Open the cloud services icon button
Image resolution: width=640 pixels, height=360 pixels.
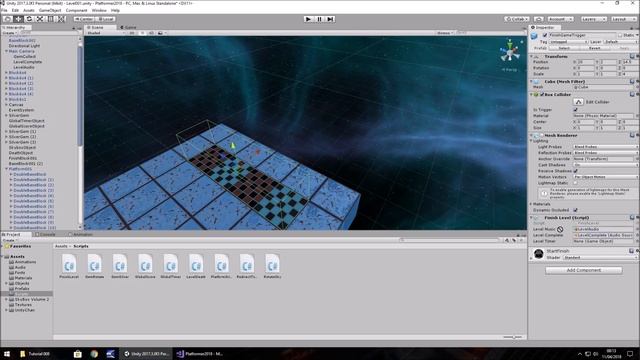[539, 19]
